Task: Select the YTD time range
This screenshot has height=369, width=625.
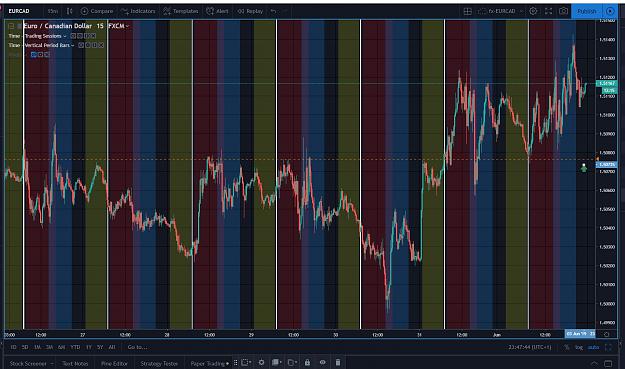Action: (x=75, y=347)
